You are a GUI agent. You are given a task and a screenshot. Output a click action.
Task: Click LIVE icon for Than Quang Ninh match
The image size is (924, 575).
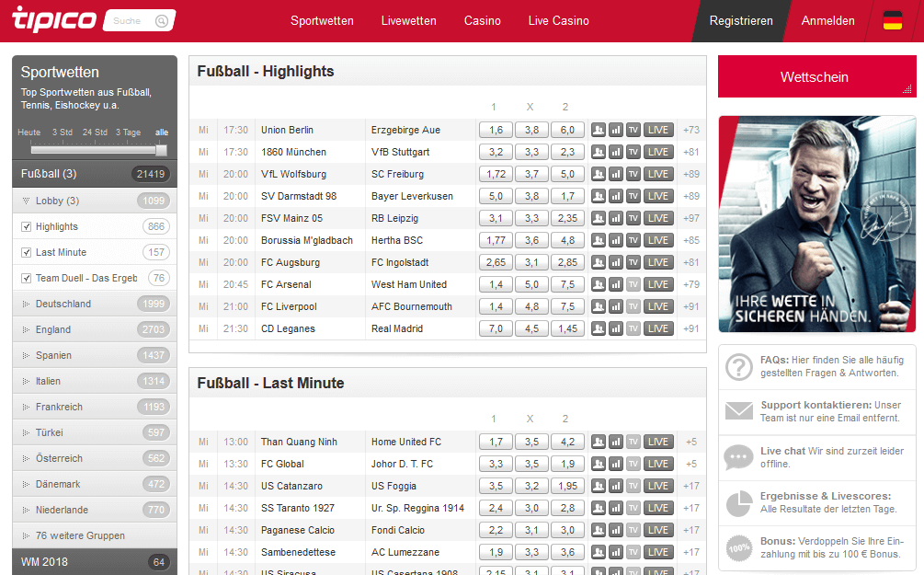pyautogui.click(x=658, y=442)
